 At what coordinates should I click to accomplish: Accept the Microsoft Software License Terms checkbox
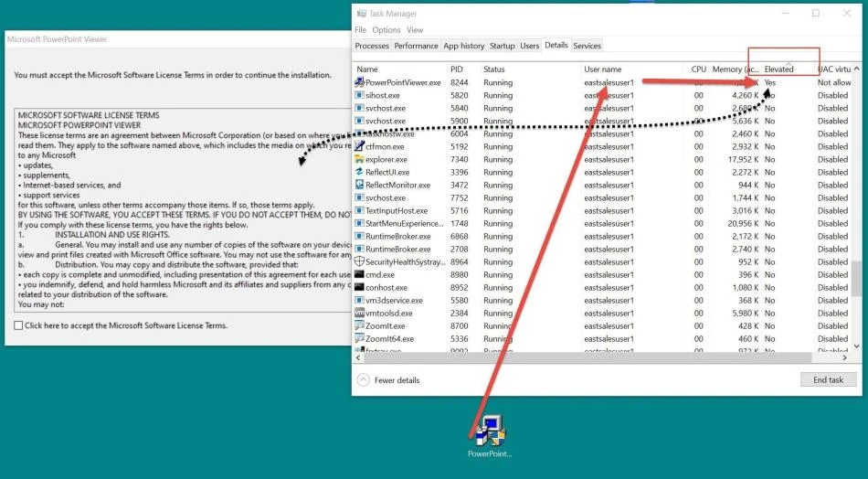click(x=18, y=325)
